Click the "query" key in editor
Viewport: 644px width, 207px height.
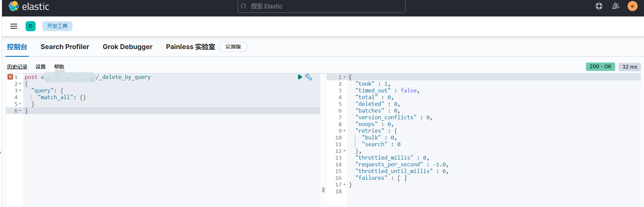pyautogui.click(x=42, y=90)
